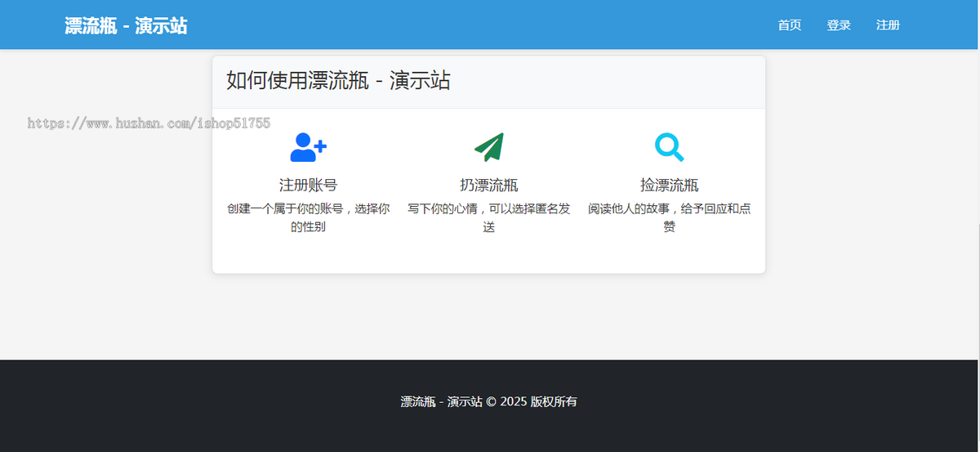Go to the 登录 page
The image size is (980, 452).
point(839,25)
